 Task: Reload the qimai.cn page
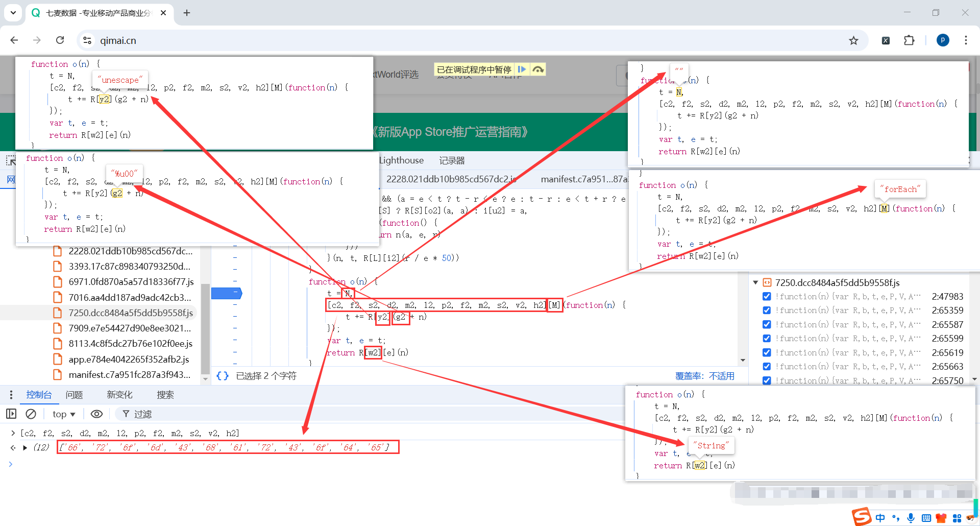point(60,40)
